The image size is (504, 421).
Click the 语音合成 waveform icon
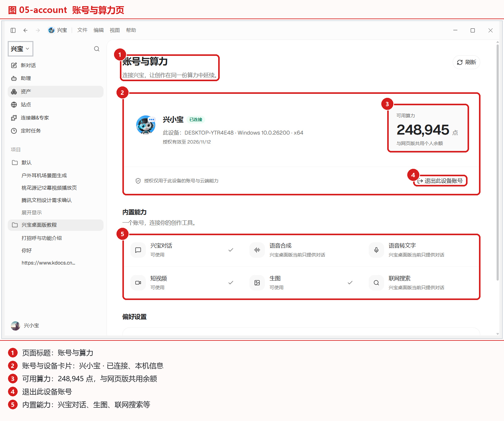pos(257,250)
